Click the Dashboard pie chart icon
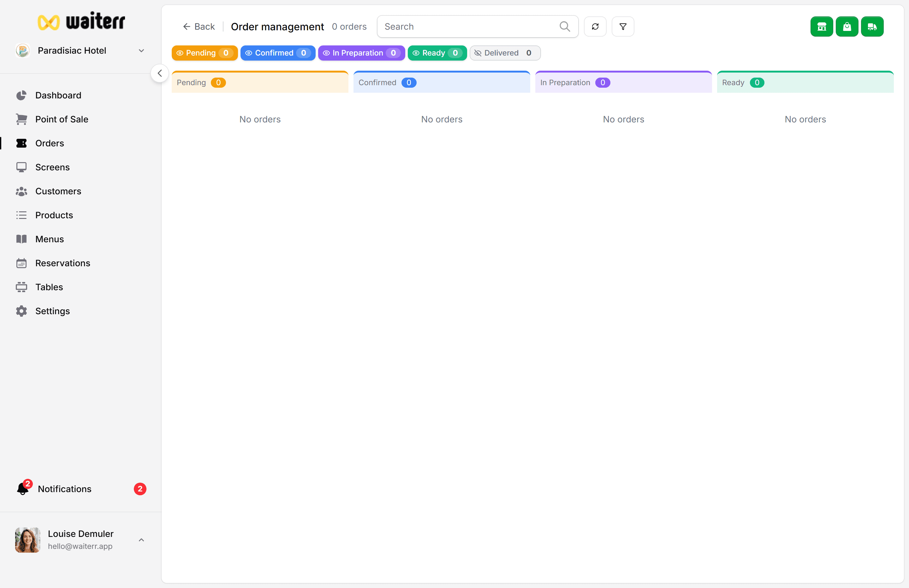 [21, 95]
